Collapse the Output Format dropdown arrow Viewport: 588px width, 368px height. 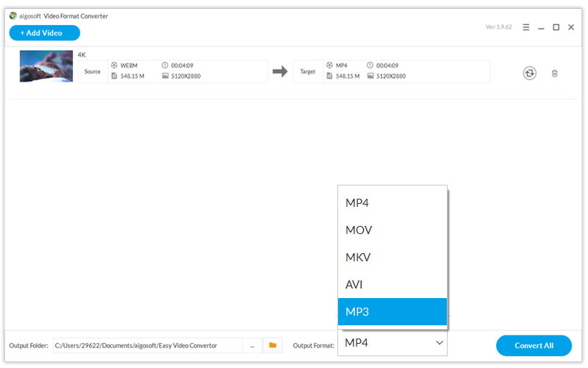click(x=440, y=343)
